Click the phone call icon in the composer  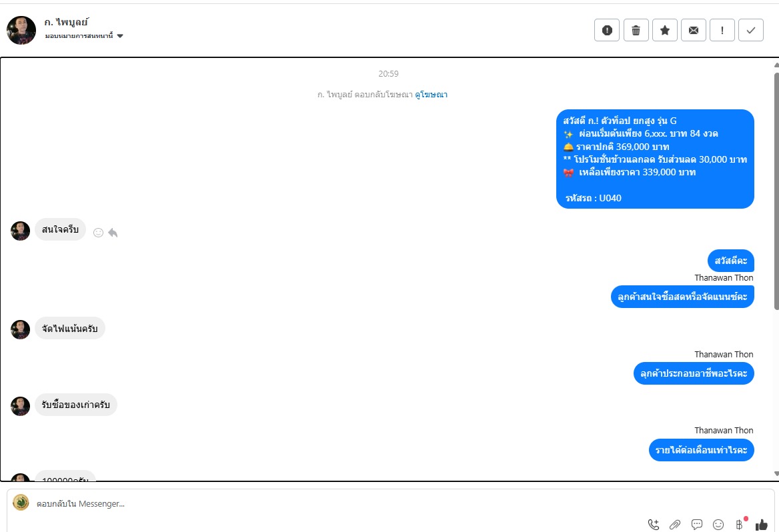pyautogui.click(x=654, y=524)
